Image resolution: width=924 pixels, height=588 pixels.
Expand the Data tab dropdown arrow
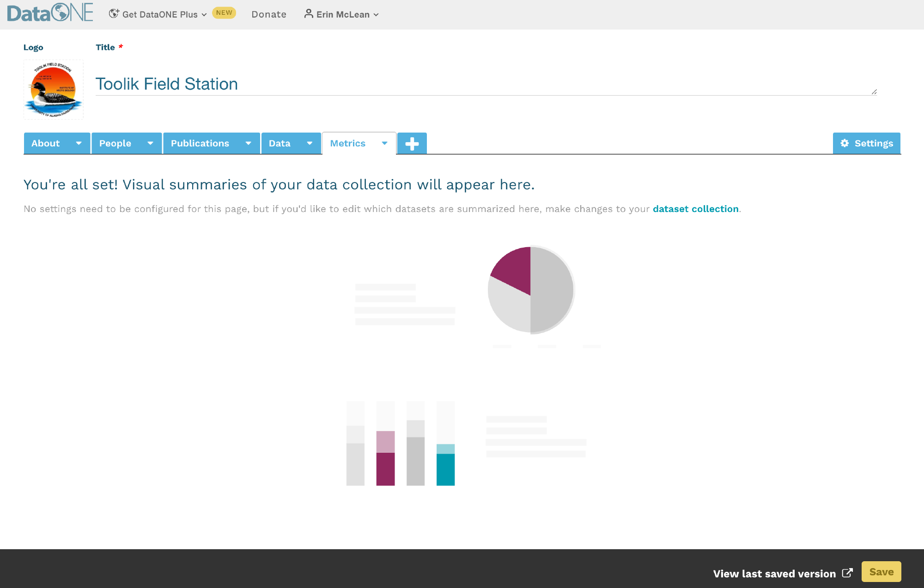[x=310, y=143]
